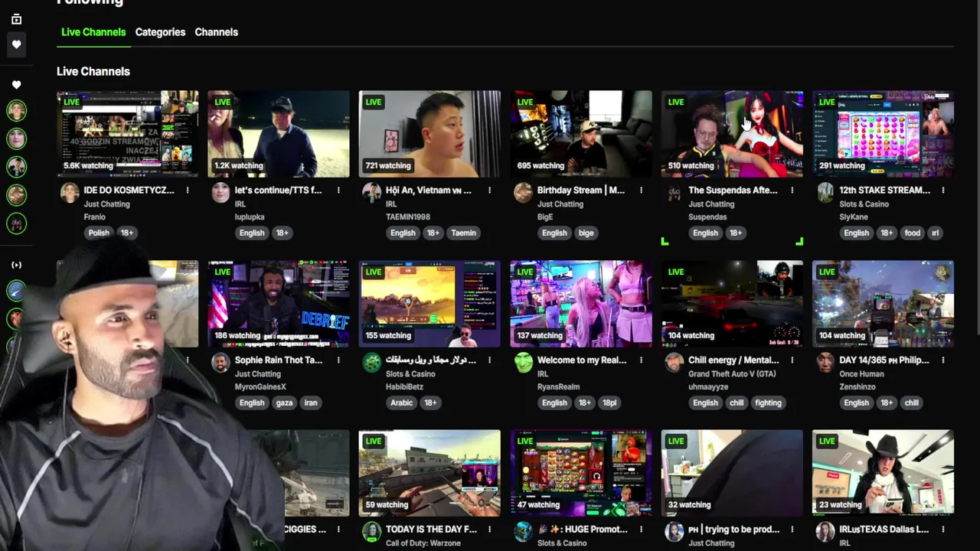Open the HabibiBetz channel avatar icon
This screenshot has height=551, width=980.
(372, 363)
